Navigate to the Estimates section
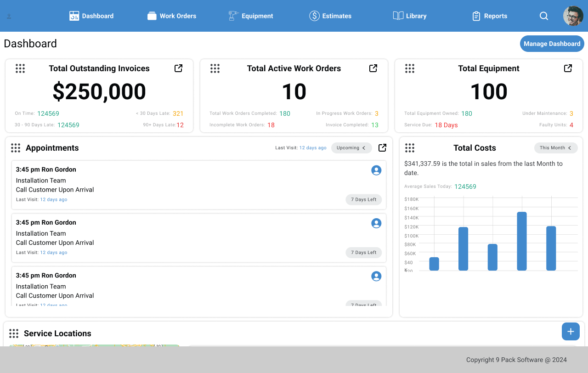Viewport: 588px width, 373px height. point(330,16)
